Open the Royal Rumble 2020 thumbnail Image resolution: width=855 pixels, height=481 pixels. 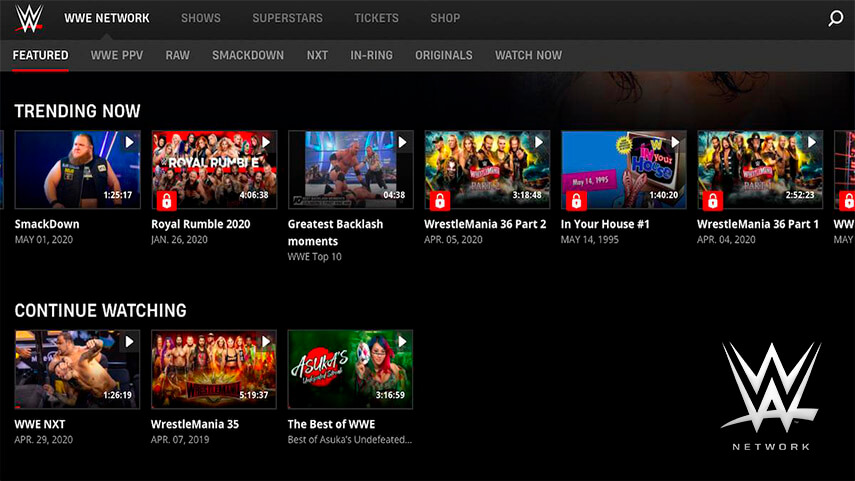tap(214, 170)
